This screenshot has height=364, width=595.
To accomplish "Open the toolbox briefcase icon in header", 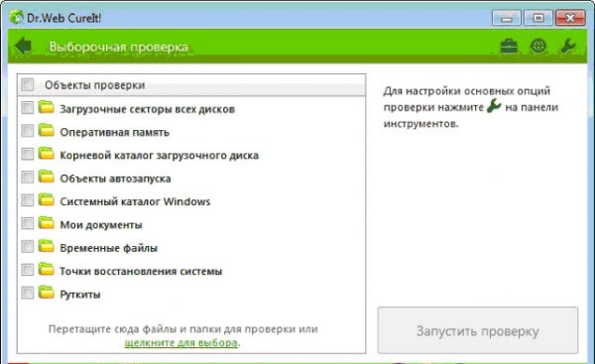I will pyautogui.click(x=509, y=47).
